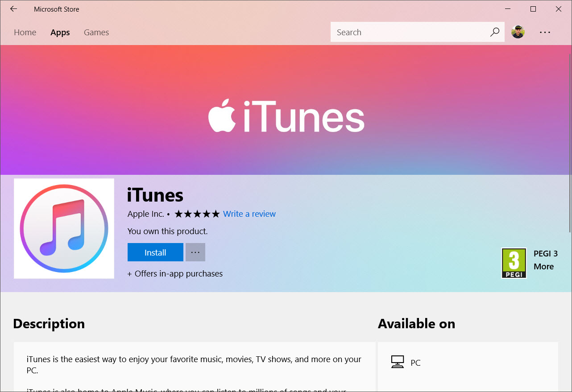Expand the in-app purchases offer details
This screenshot has height=392, width=572.
point(175,273)
